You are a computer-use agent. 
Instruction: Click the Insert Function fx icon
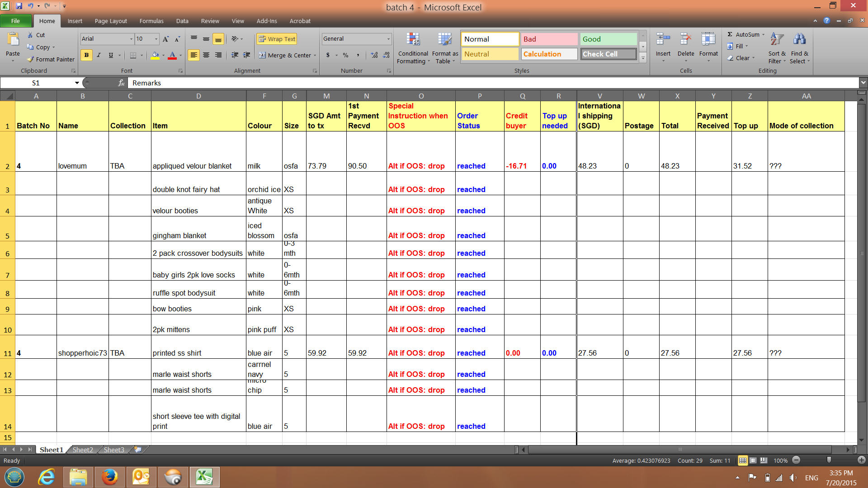click(121, 83)
